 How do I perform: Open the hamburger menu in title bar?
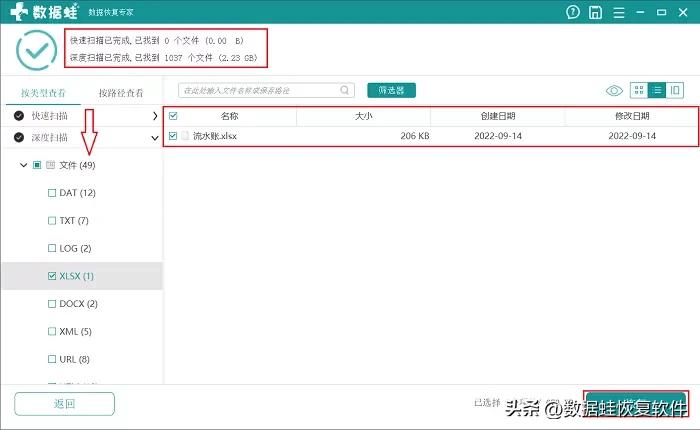pos(620,13)
